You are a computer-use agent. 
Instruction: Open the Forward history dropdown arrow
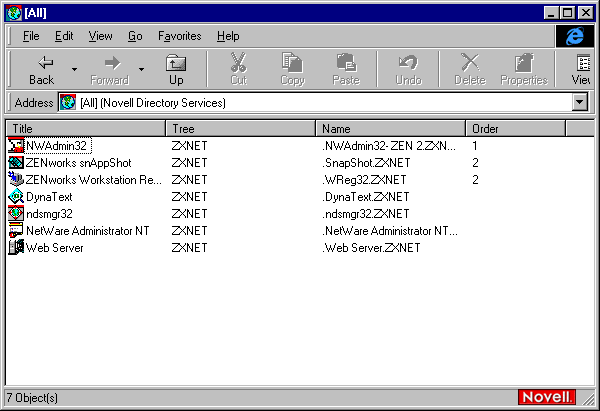point(142,70)
